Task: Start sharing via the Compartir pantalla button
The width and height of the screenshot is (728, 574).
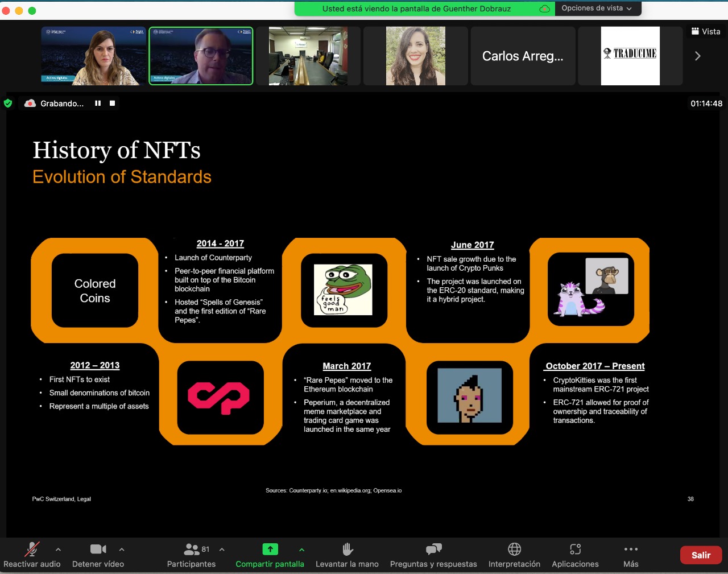Action: 270,555
